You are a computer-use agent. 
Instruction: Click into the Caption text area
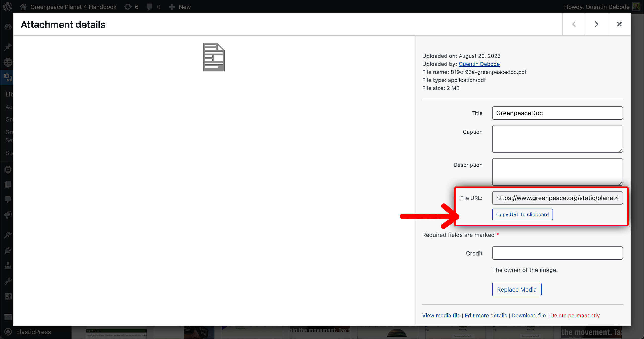(x=557, y=139)
